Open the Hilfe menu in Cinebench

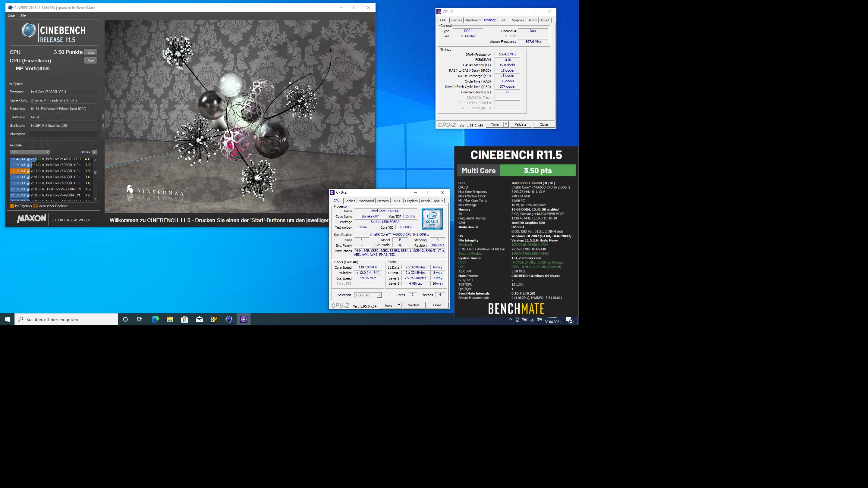tap(23, 15)
